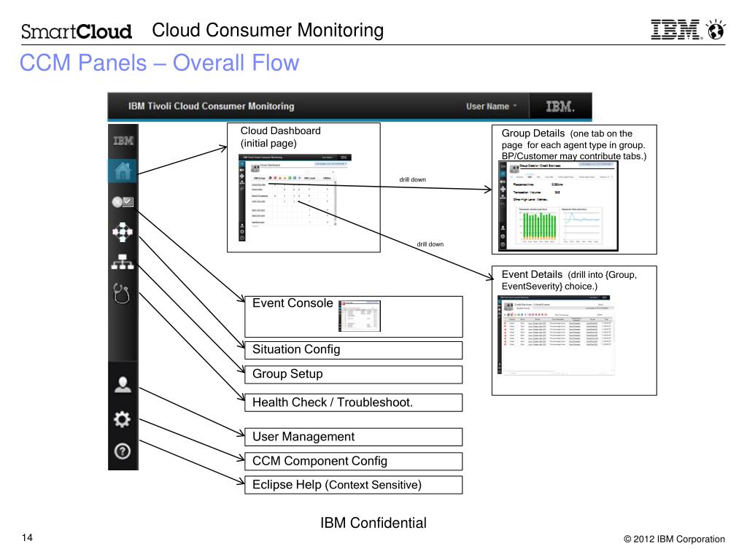Viewport: 747px width, 560px height.
Task: Click the © 2012 IBM Corporation text
Action: (x=674, y=539)
